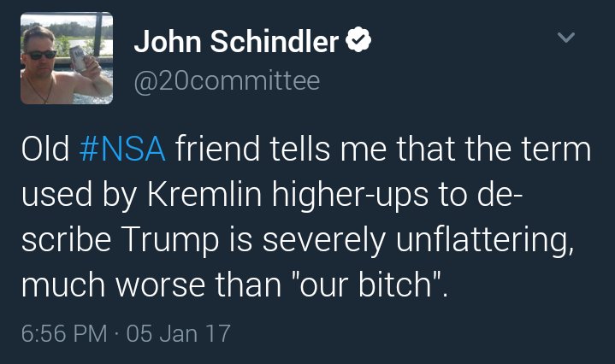Click the 05 Jan 17 date
Viewport: 615px width, 364px height.
coord(177,332)
